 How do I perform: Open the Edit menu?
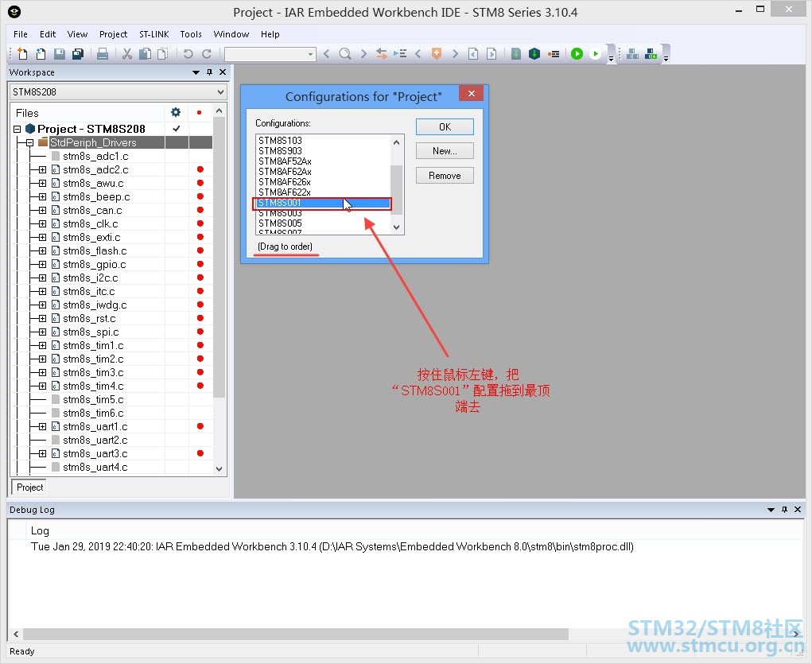[x=48, y=34]
